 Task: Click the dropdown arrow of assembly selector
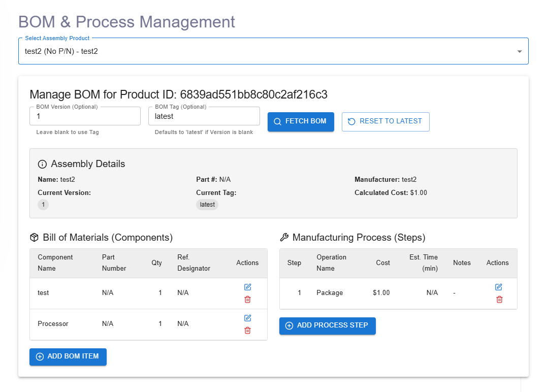[x=520, y=51]
